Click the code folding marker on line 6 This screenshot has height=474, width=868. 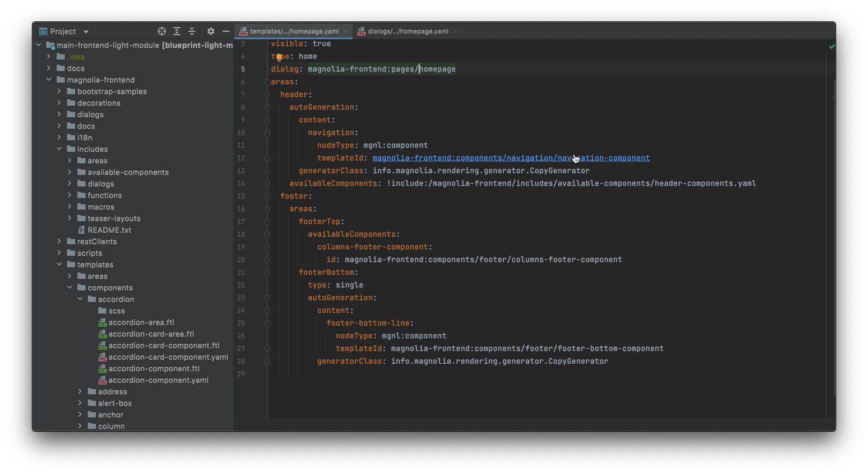pyautogui.click(x=267, y=81)
